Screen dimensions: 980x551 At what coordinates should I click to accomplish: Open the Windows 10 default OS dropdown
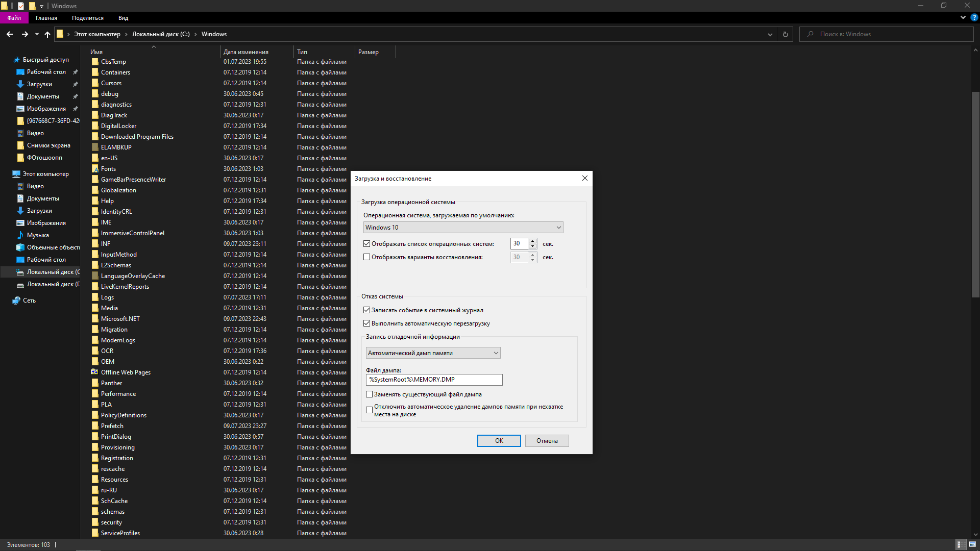pyautogui.click(x=463, y=228)
